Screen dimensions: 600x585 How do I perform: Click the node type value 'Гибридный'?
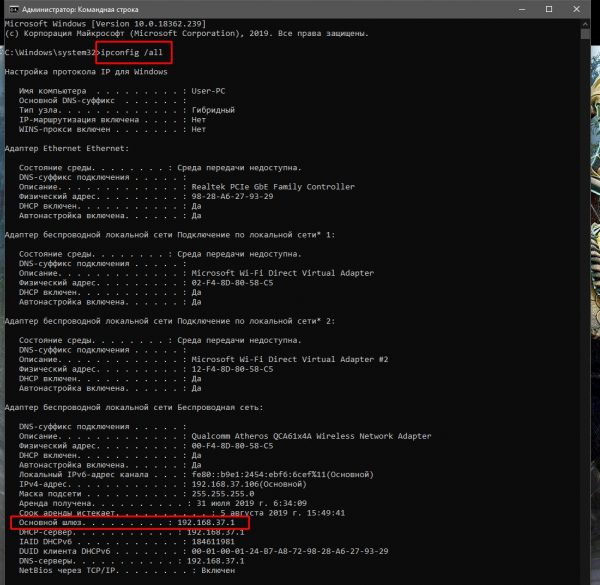(213, 110)
